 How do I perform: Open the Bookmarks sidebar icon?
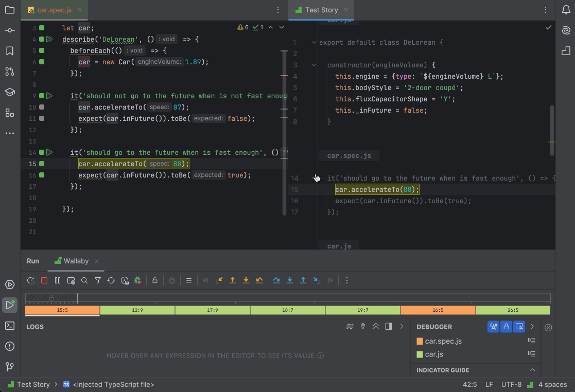(x=9, y=51)
